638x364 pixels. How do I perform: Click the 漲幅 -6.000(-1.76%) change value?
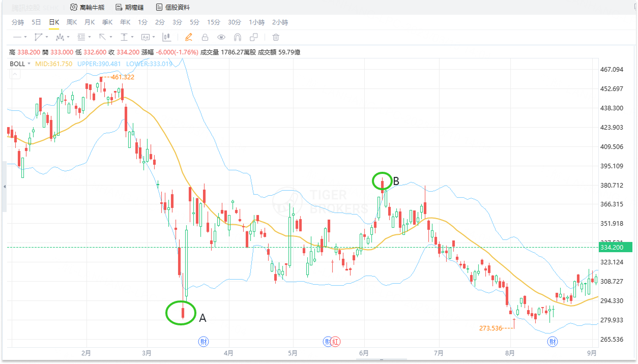169,52
